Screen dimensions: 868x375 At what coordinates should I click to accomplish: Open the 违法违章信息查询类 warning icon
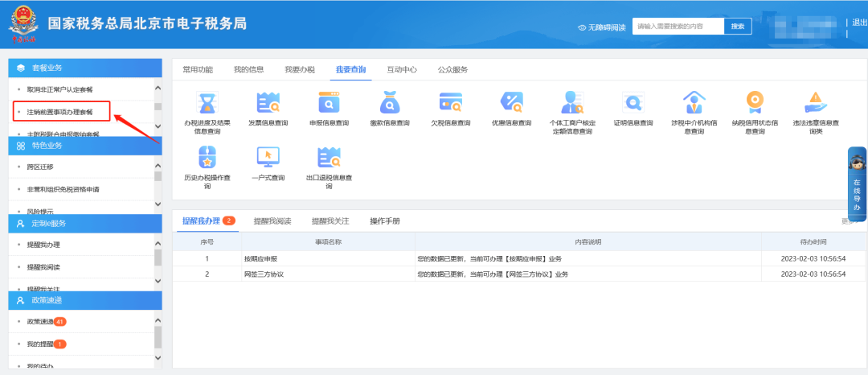[x=816, y=103]
